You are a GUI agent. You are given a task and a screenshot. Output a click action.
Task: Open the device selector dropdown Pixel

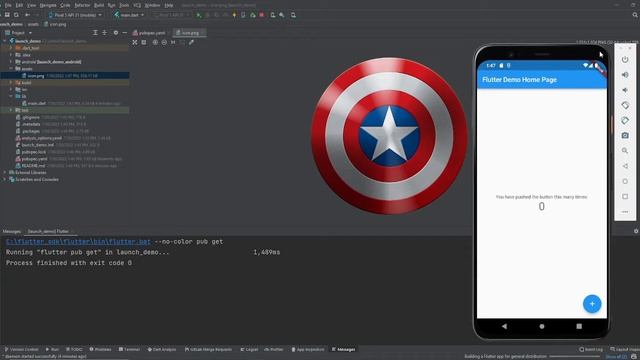(x=75, y=15)
